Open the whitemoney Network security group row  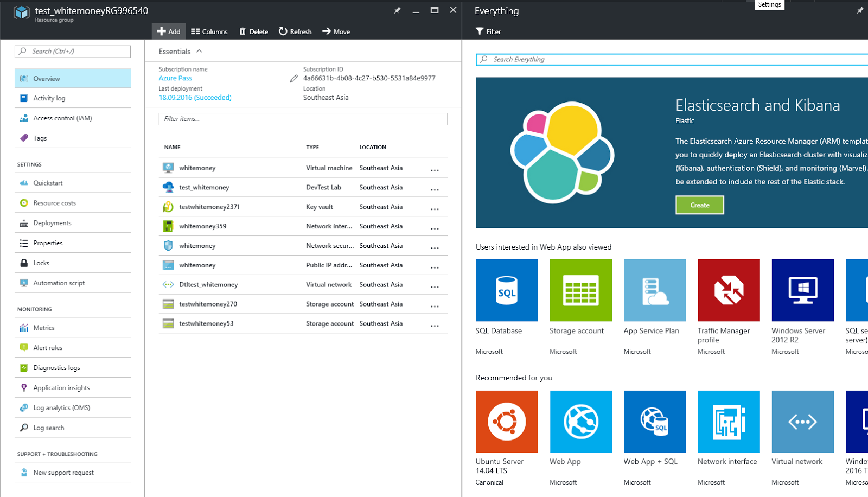(x=303, y=246)
